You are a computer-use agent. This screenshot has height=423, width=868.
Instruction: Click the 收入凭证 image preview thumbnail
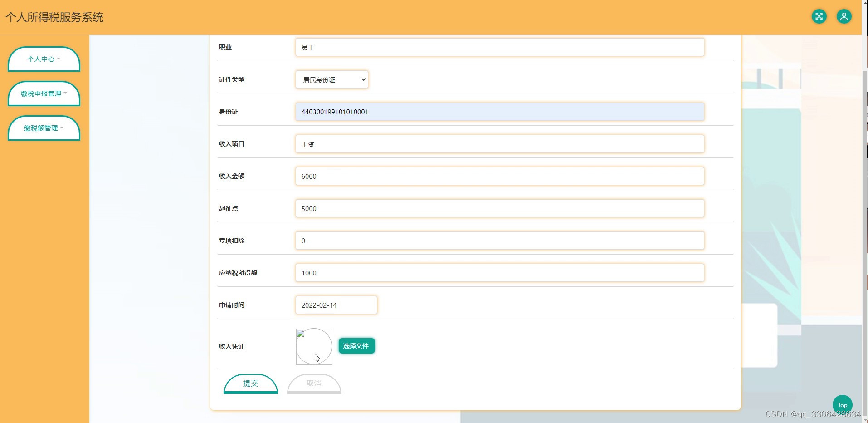(314, 346)
